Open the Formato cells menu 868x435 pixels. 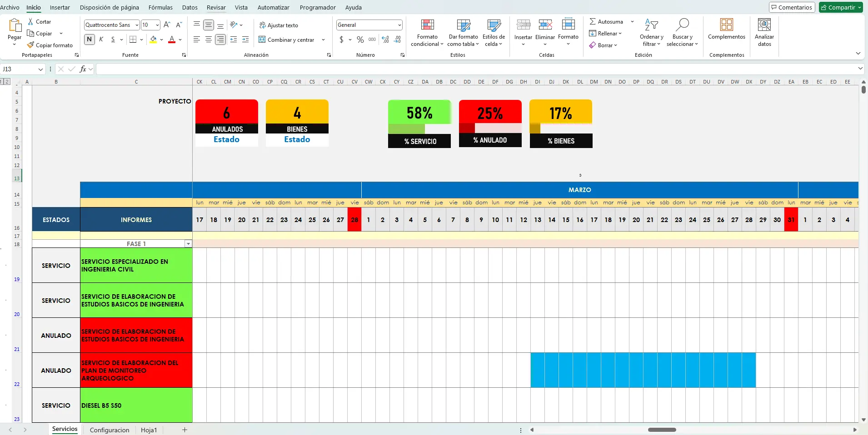pos(568,33)
